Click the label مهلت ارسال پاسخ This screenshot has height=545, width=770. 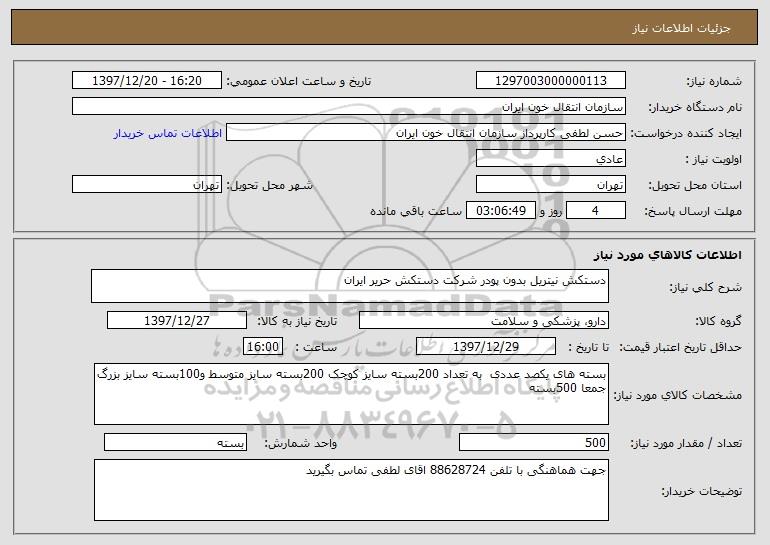click(x=693, y=212)
